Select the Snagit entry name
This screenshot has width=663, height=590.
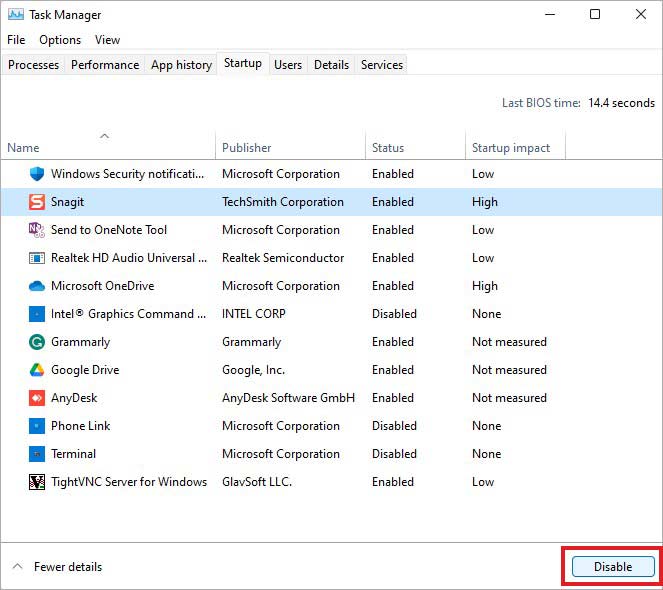[x=67, y=202]
